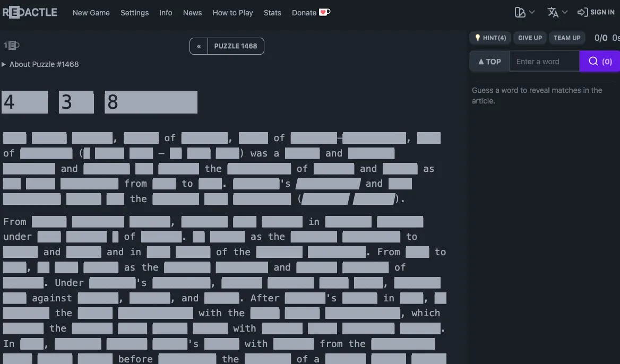Click the small 1E badge icon

click(x=11, y=46)
